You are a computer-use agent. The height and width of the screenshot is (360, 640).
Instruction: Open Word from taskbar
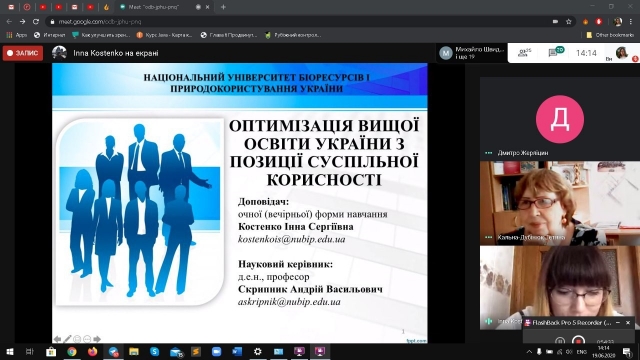click(237, 351)
